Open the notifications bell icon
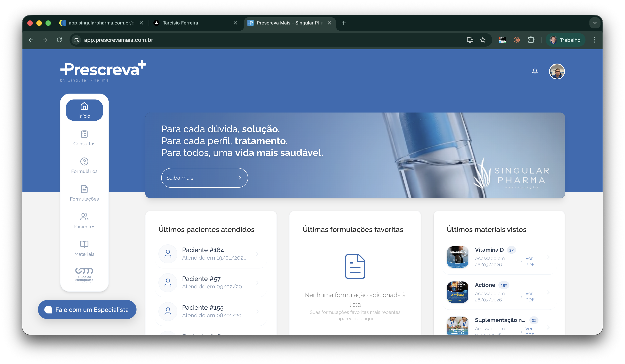 pos(535,71)
